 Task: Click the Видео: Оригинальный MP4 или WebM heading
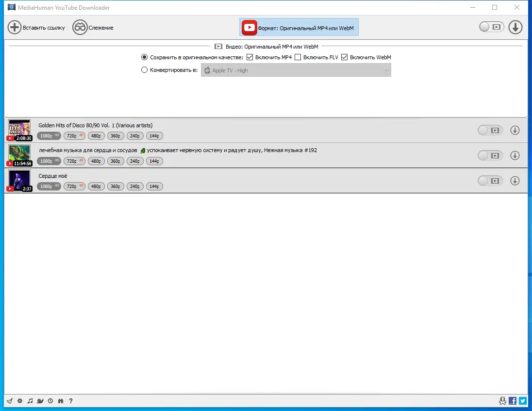266,47
